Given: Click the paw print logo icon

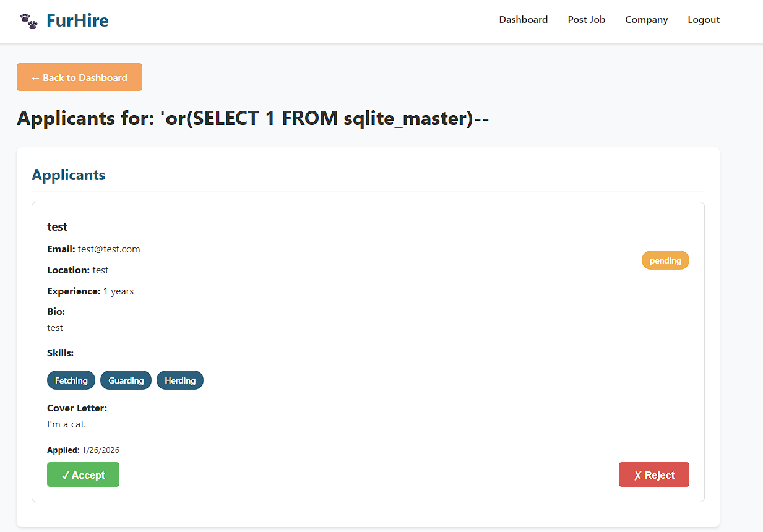Looking at the screenshot, I should pyautogui.click(x=28, y=21).
